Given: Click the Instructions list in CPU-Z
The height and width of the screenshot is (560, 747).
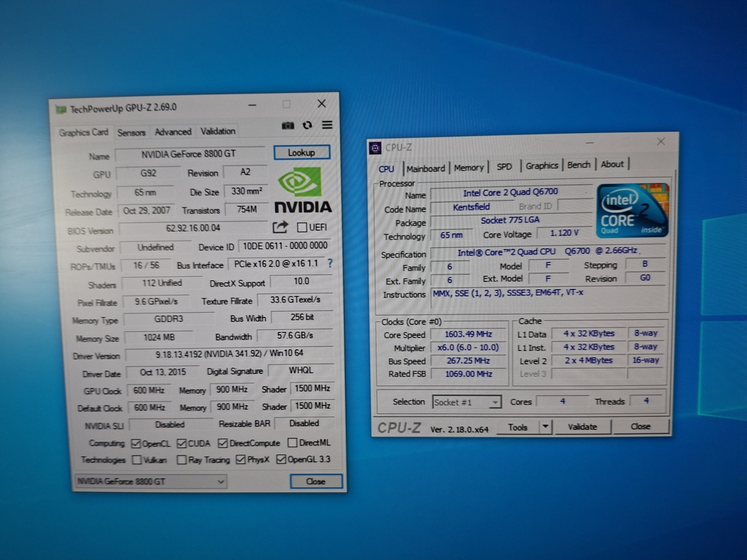Looking at the screenshot, I should [549, 298].
